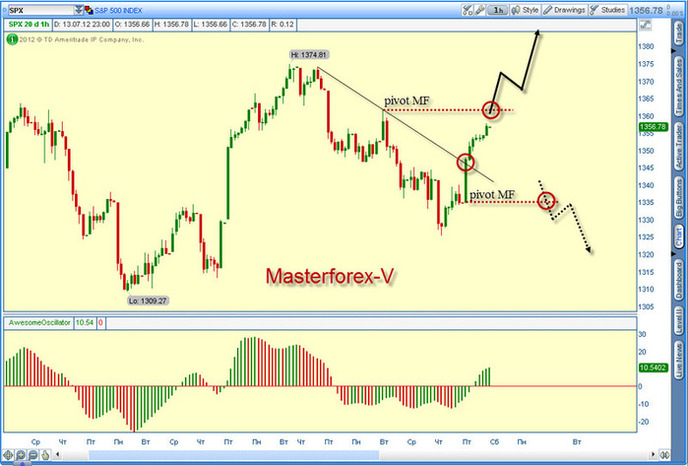Click the chart settings wrench icon
This screenshot has height=466, width=688.
(480, 10)
